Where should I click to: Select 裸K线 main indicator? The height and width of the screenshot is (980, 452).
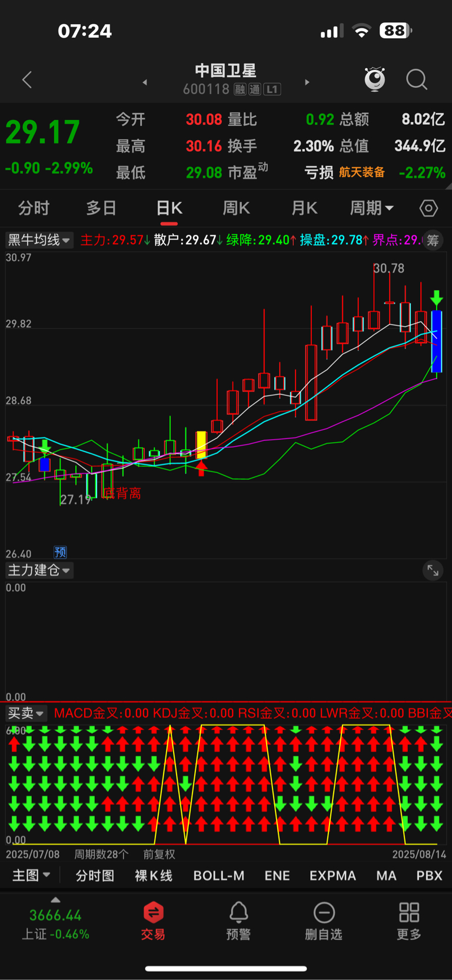pyautogui.click(x=154, y=876)
